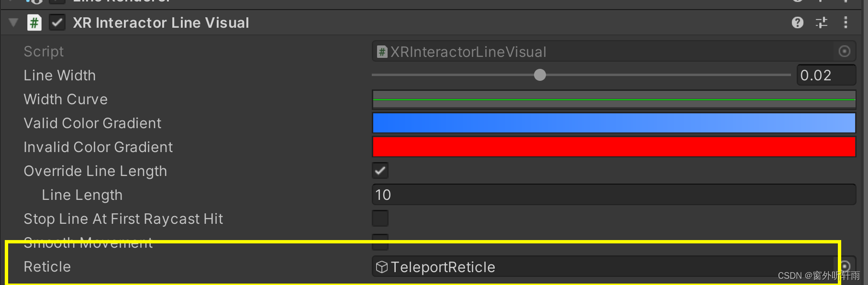868x285 pixels.
Task: Uncheck Override Line Length
Action: (x=380, y=171)
